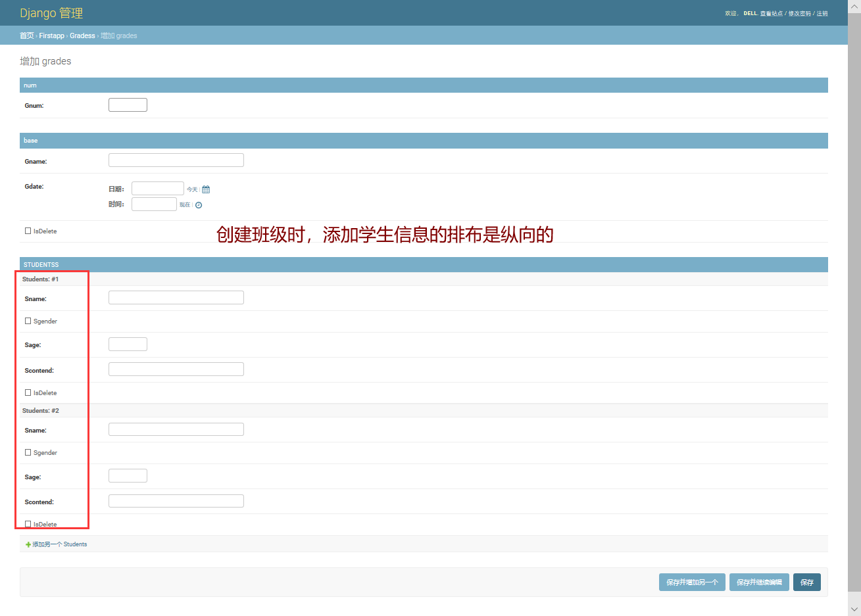The height and width of the screenshot is (616, 861).
Task: Focus Sage field of Students #2
Action: [x=128, y=476]
